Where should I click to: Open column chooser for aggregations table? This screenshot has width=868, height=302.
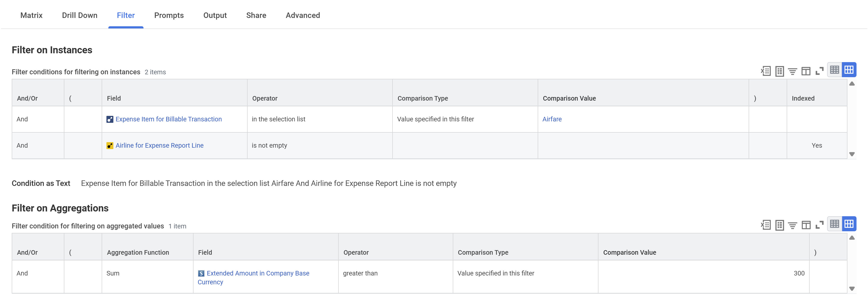coord(806,225)
